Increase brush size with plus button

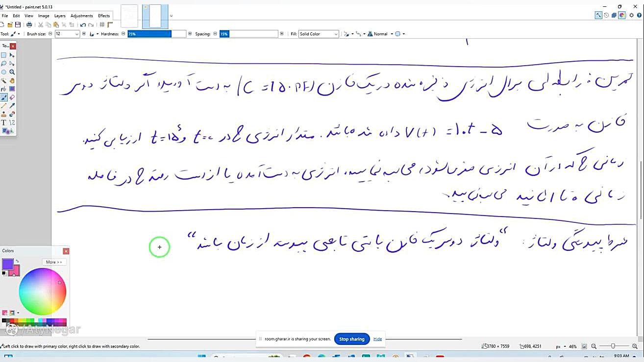(x=84, y=34)
